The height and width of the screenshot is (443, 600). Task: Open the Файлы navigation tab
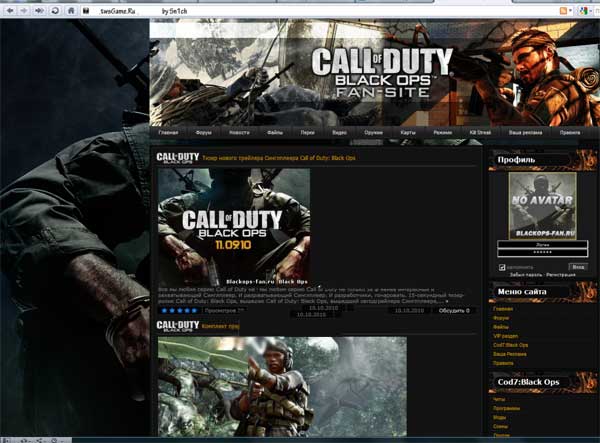point(275,132)
